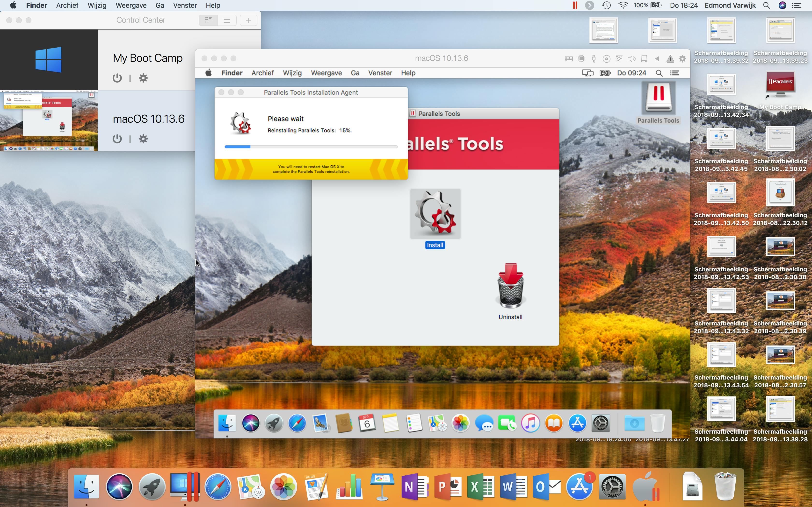This screenshot has height=507, width=812.
Task: Open the host Venster menu
Action: click(185, 5)
